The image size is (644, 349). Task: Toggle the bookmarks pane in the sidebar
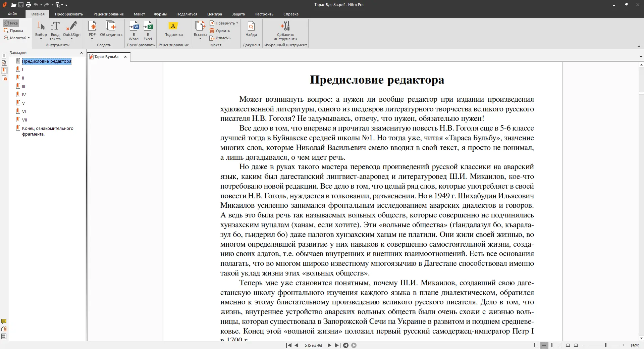coord(4,70)
